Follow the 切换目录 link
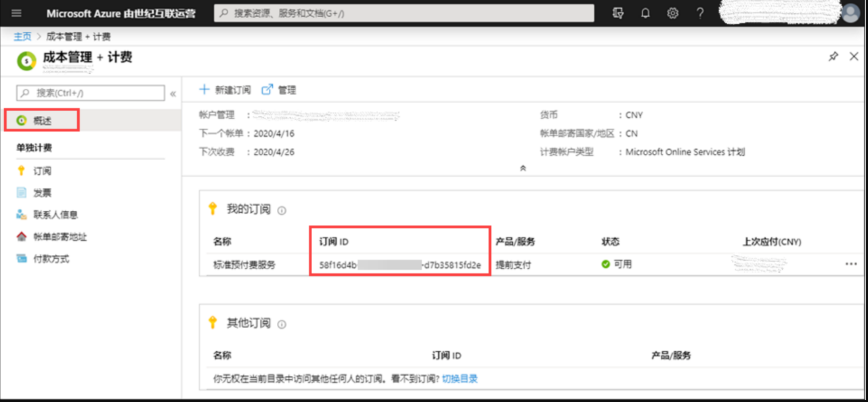The width and height of the screenshot is (868, 402). point(460,378)
